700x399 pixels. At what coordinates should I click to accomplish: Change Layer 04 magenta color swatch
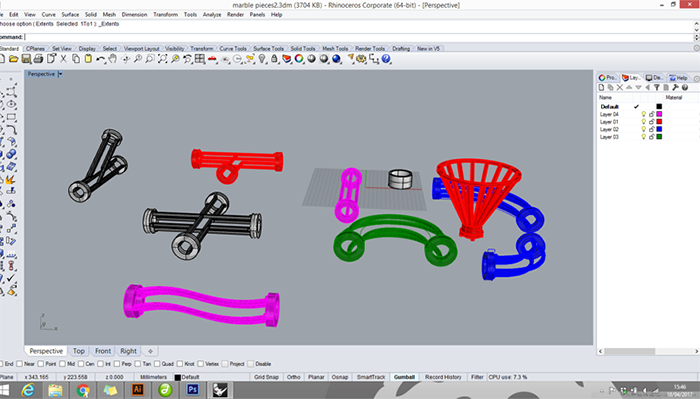tap(659, 114)
